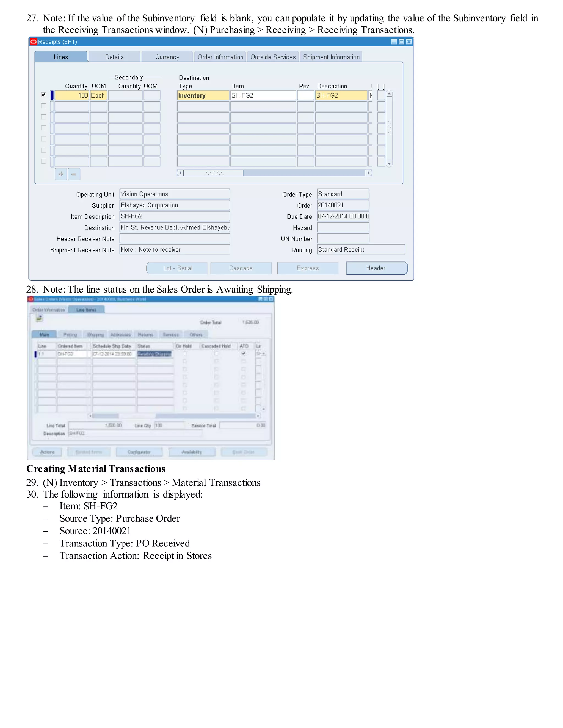
Task: Switch to Line Items tab in Sales Orders
Action: [x=86, y=310]
